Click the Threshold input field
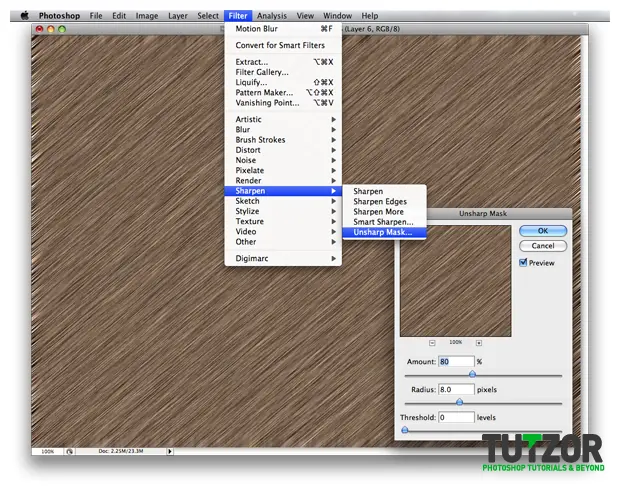Image resolution: width=620 pixels, height=495 pixels. coord(456,417)
